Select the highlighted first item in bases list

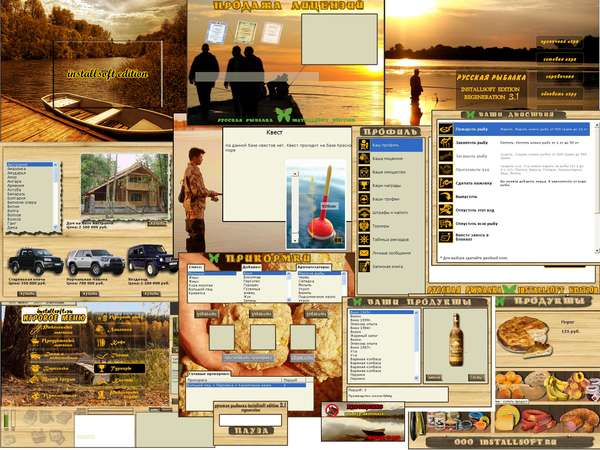[30, 164]
